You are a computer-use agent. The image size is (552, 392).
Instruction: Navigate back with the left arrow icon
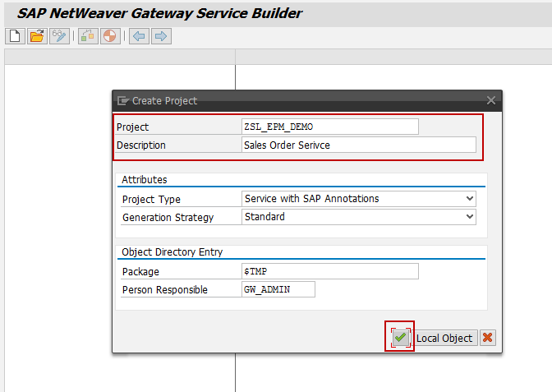tap(139, 36)
